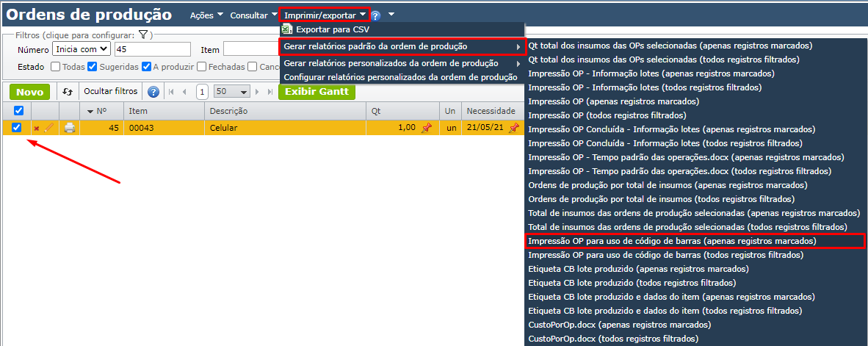Select Ordens de produção por total de insumos (todos registros filtrados)
868x346 pixels.
(x=662, y=199)
